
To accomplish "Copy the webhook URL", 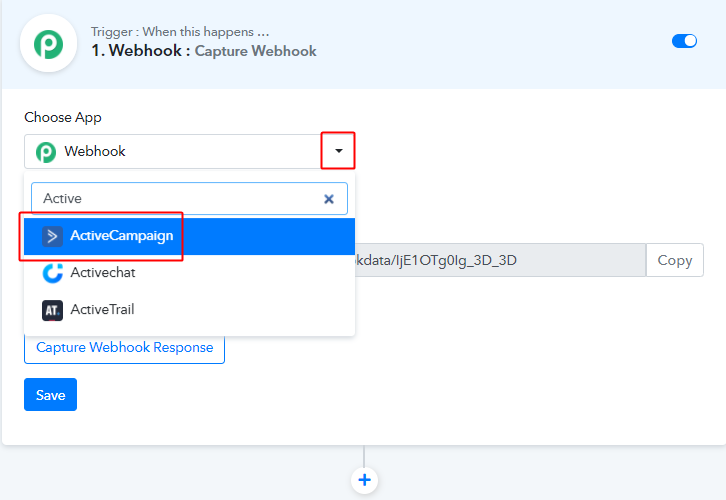I will coord(675,260).
